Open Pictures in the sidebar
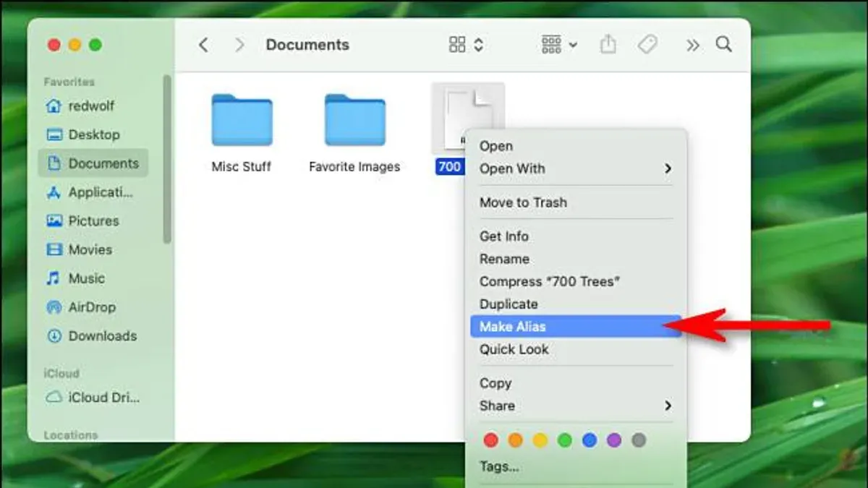Image resolution: width=868 pixels, height=488 pixels. 93,221
